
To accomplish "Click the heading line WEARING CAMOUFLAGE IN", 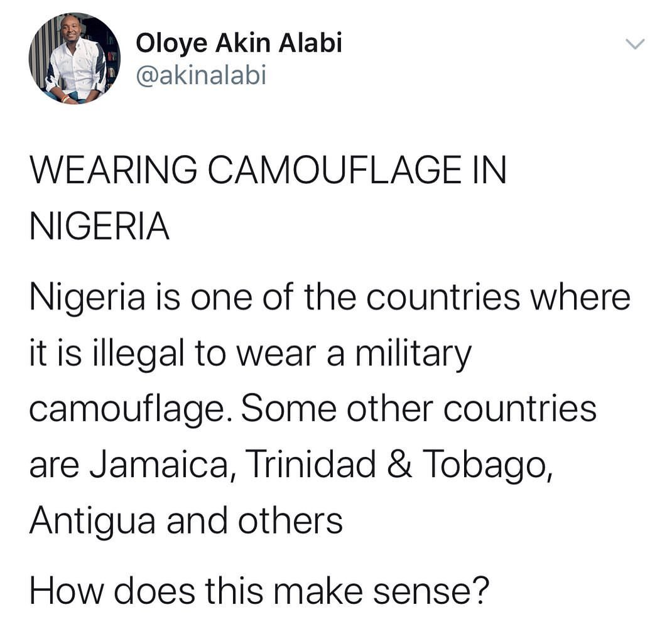I will click(268, 170).
